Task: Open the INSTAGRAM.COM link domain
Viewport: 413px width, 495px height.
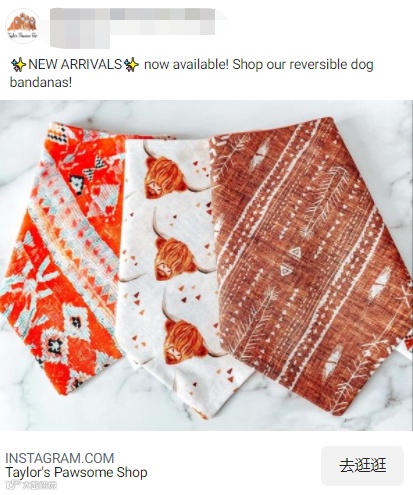Action: coord(60,458)
